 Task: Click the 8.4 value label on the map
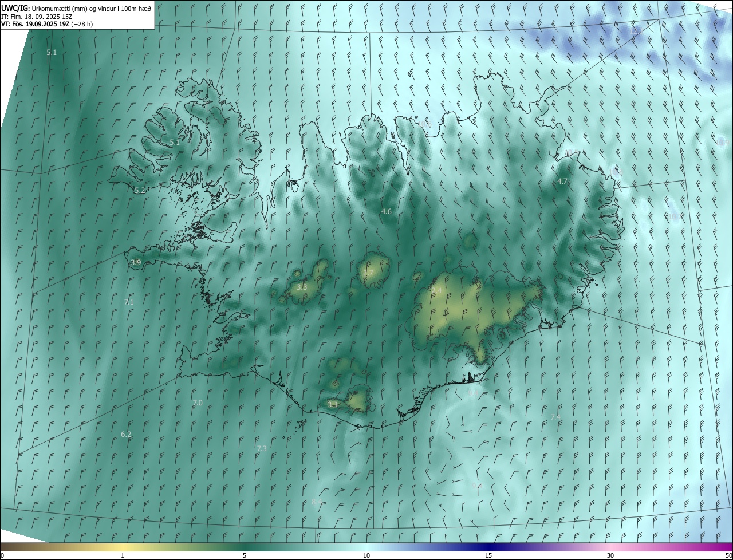[x=317, y=502]
